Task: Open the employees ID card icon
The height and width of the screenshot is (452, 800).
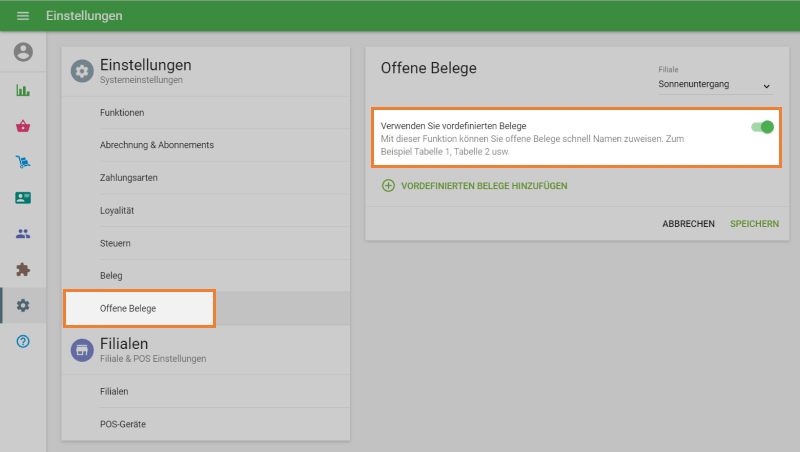Action: click(23, 198)
